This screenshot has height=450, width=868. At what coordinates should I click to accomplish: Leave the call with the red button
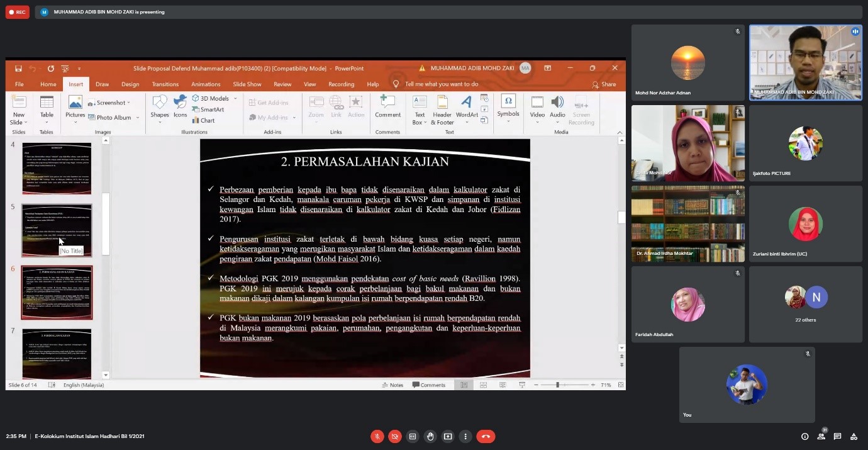click(486, 436)
